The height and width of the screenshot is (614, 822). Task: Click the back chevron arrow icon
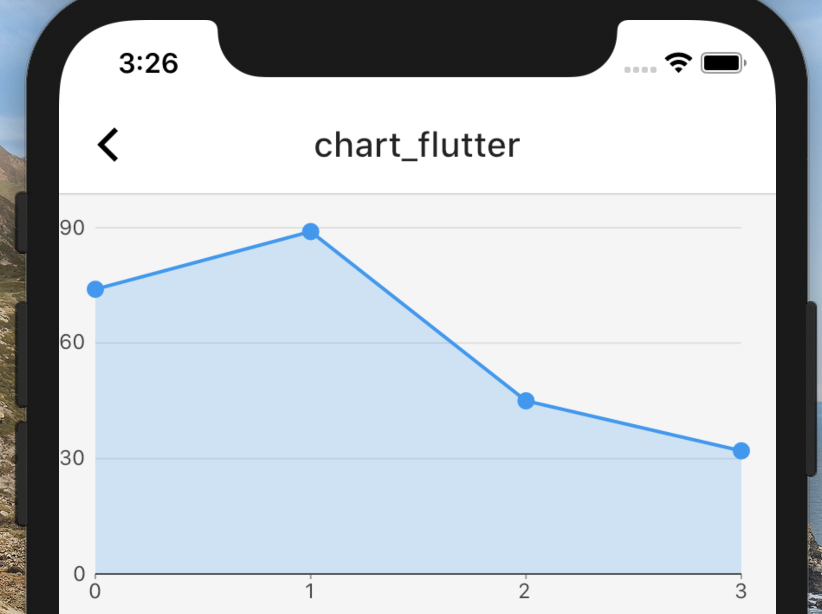tap(108, 144)
